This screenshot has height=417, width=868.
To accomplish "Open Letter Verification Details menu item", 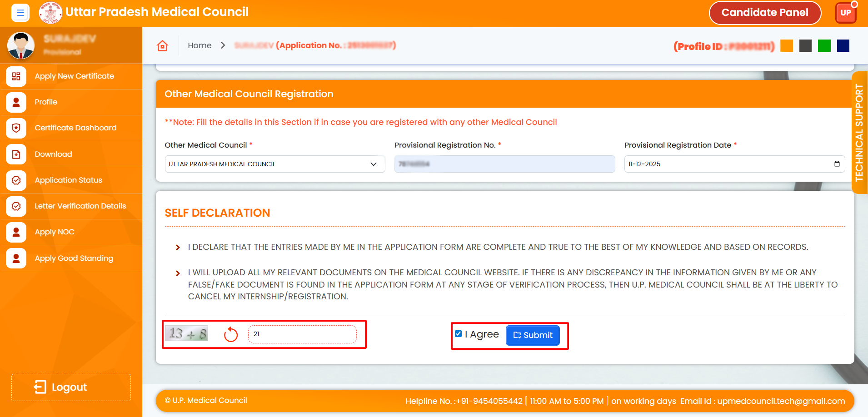I will click(80, 206).
